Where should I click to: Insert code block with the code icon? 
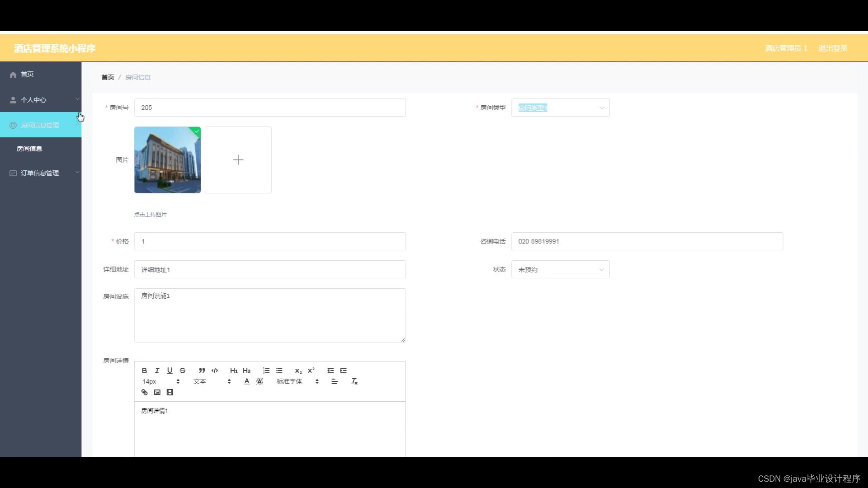point(215,371)
